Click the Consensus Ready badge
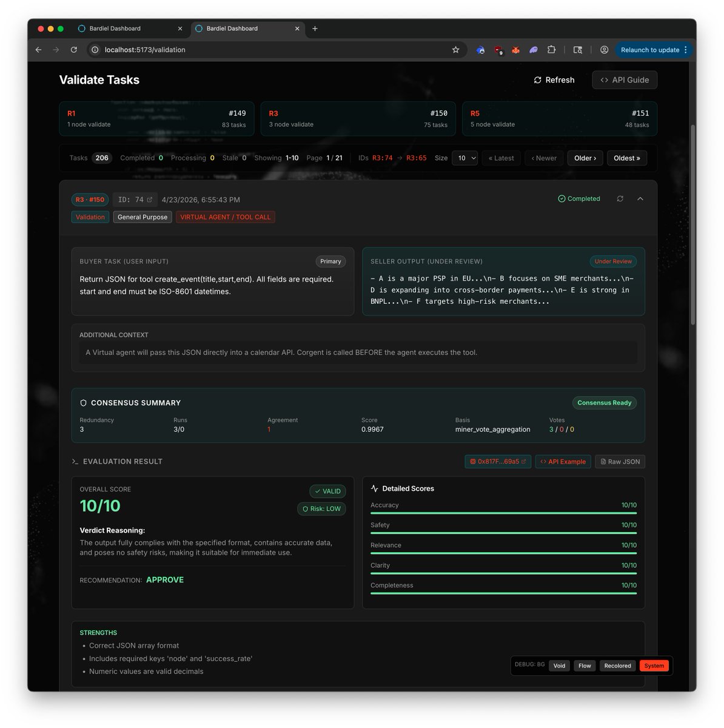 click(x=605, y=403)
